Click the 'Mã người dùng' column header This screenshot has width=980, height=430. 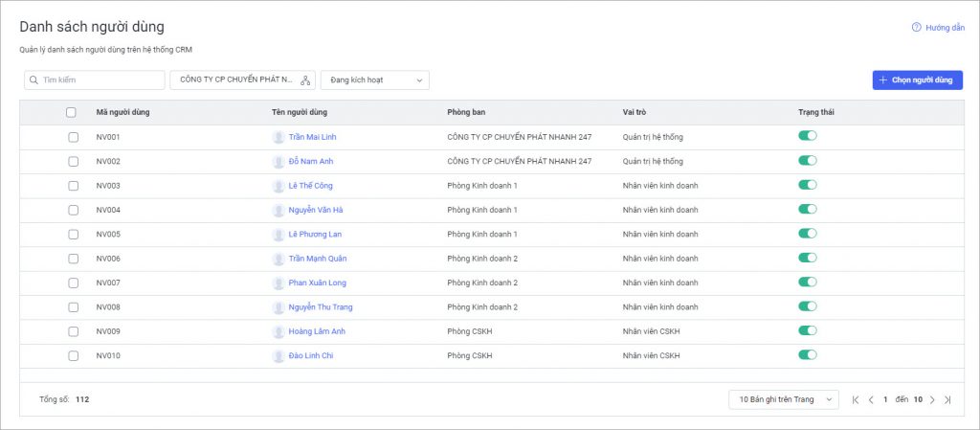coord(122,112)
